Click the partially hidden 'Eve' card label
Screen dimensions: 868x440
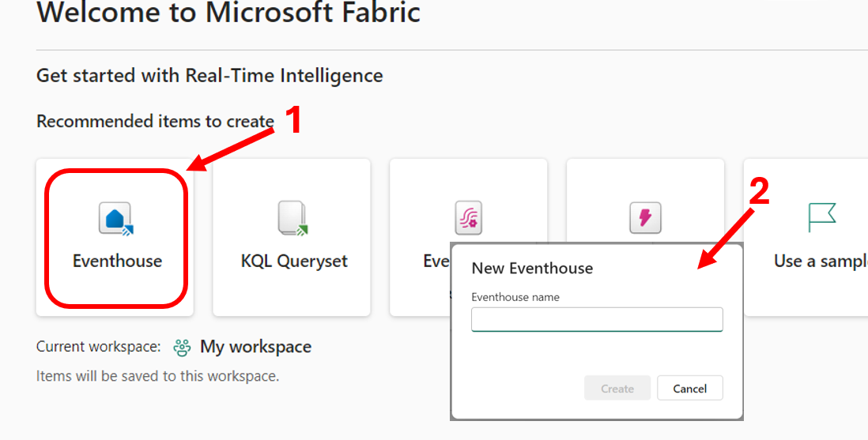click(x=436, y=261)
